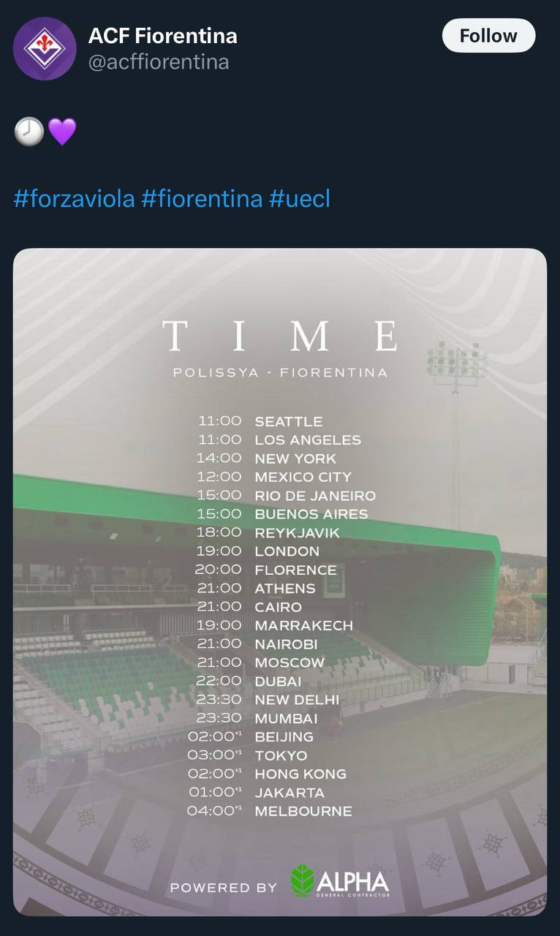
Task: Click the purple heart emoji
Action: [62, 132]
